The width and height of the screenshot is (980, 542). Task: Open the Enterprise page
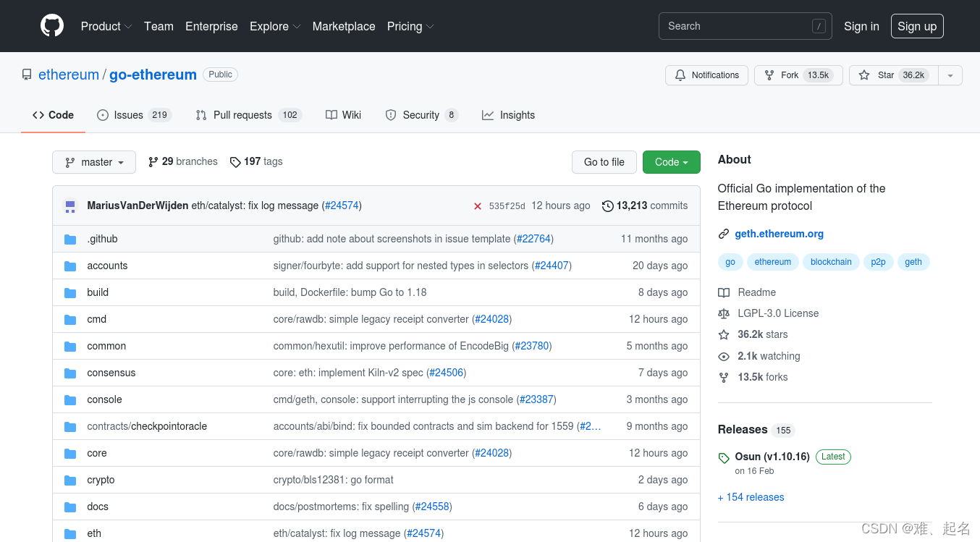click(211, 26)
